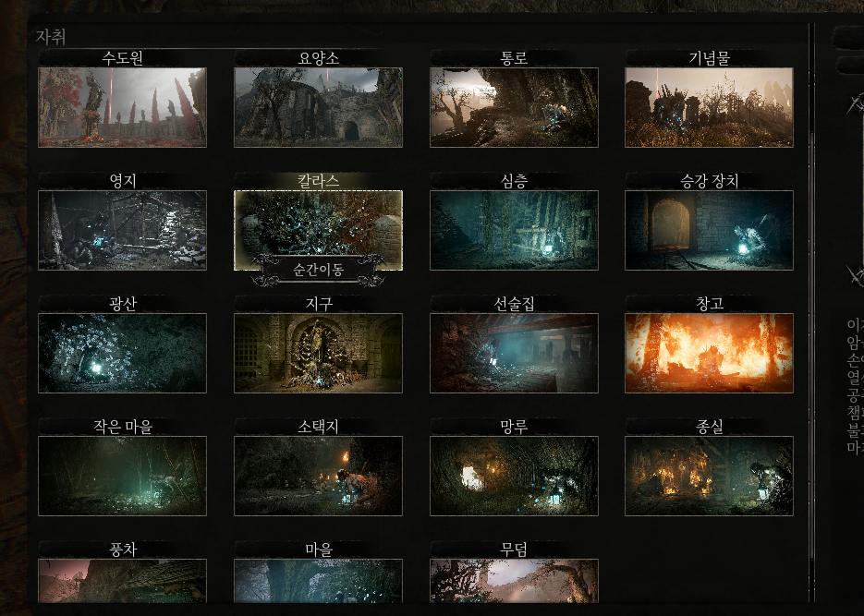This screenshot has height=616, width=864.
Task: Select the 소택지 location thumbnail
Action: coord(318,476)
